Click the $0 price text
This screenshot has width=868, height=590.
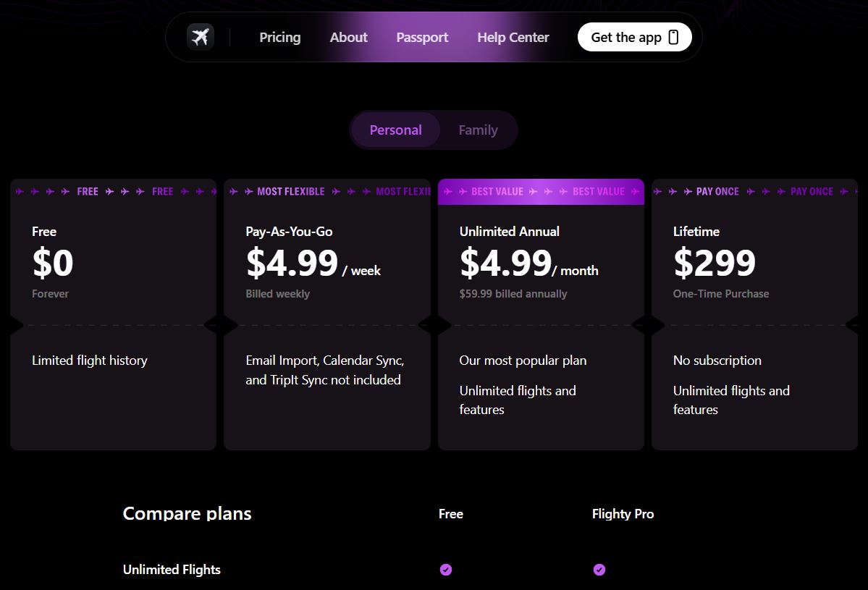tap(53, 262)
